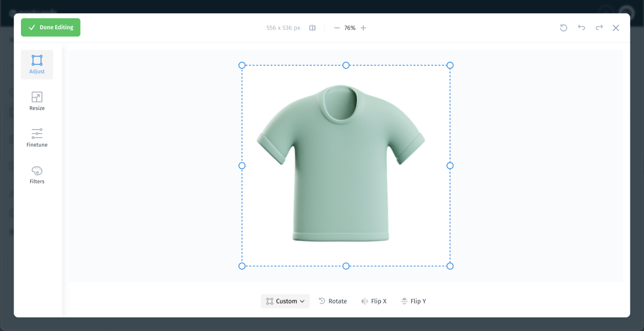The width and height of the screenshot is (644, 331).
Task: Click the 76% zoom level value
Action: 350,28
